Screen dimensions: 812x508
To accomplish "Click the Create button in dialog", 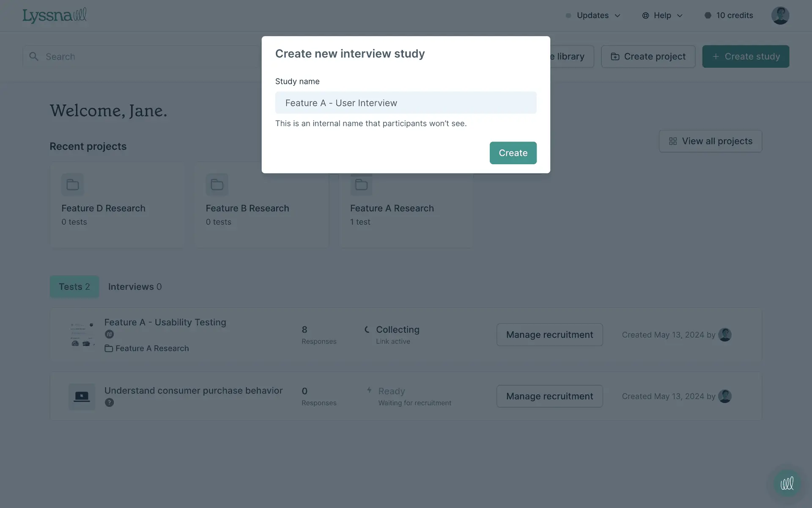I will pyautogui.click(x=513, y=153).
